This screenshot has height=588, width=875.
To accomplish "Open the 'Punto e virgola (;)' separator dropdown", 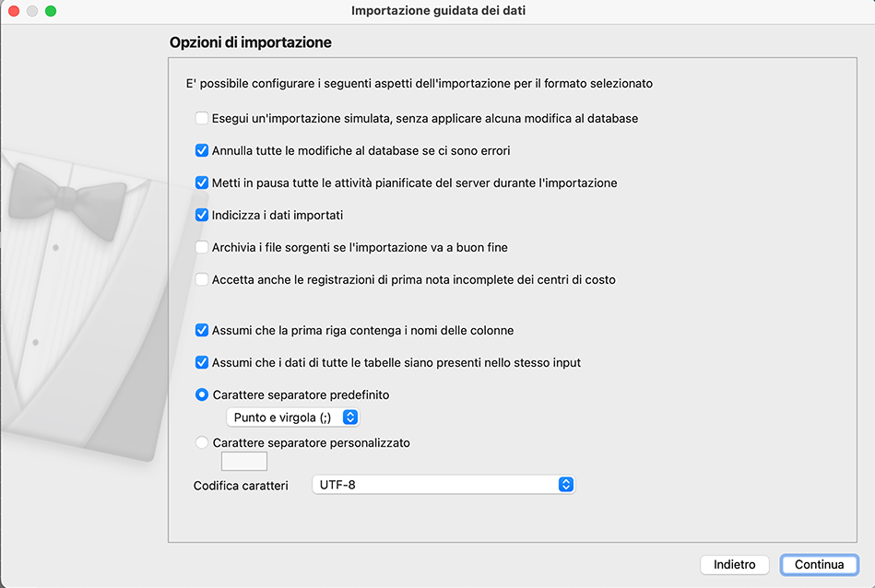I will tap(292, 417).
